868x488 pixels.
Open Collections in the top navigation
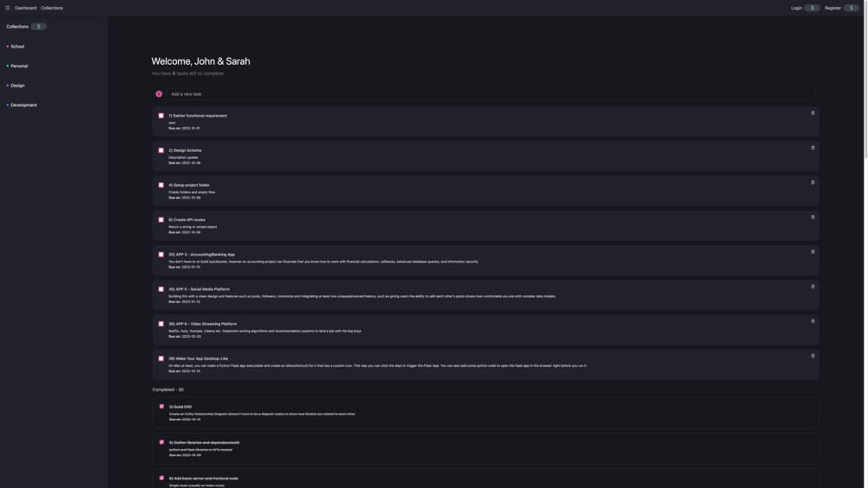(52, 8)
